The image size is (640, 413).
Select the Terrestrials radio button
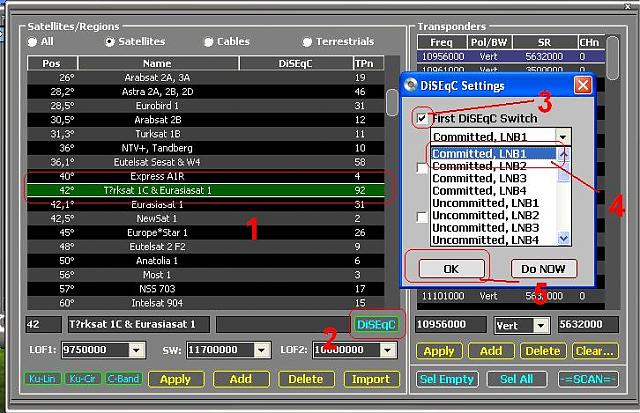307,42
